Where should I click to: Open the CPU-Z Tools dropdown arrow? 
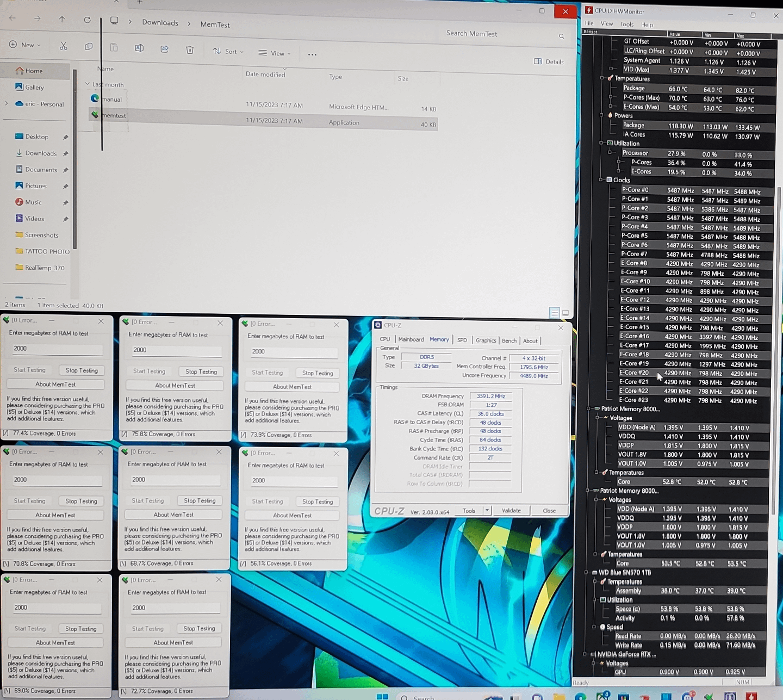click(x=487, y=510)
